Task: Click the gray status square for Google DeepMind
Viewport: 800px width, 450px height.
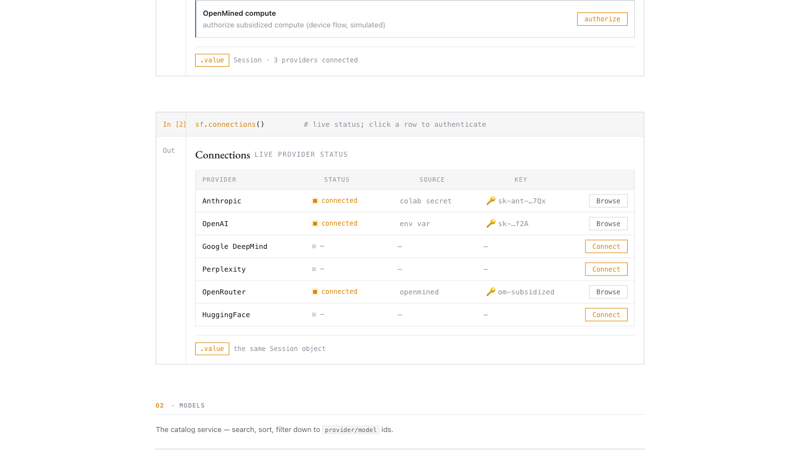Action: [314, 246]
